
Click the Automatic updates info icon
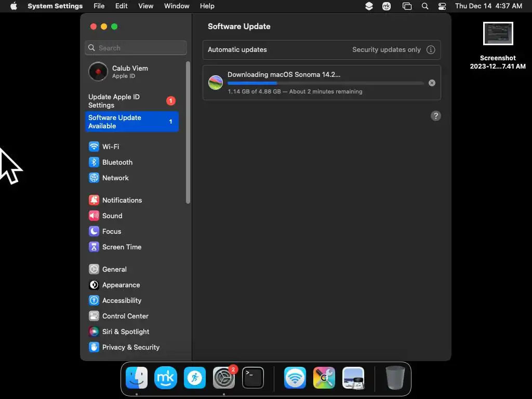[x=431, y=49]
